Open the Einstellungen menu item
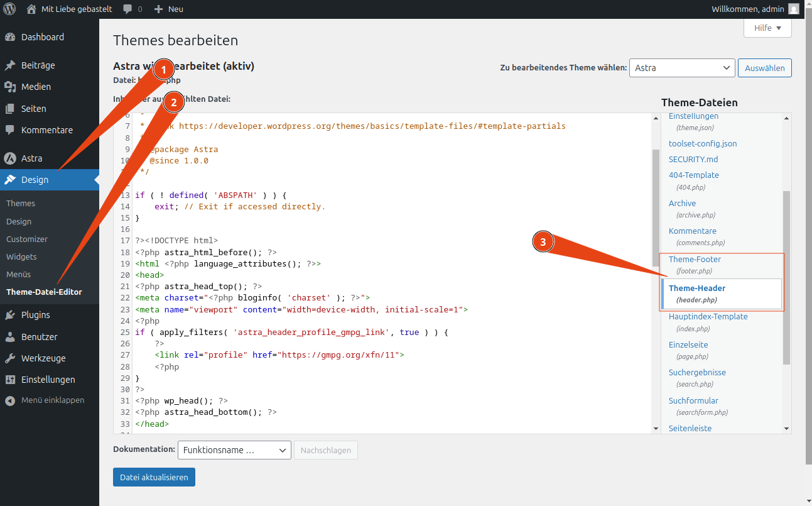 [50, 380]
